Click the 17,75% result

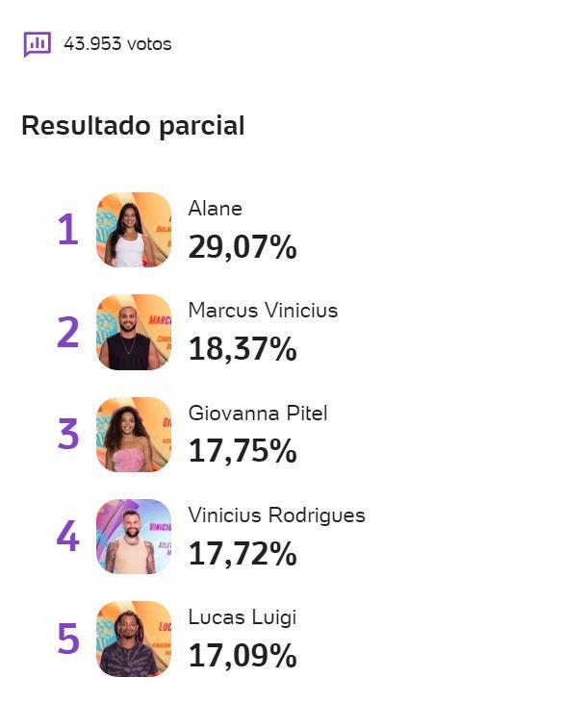[x=243, y=451]
